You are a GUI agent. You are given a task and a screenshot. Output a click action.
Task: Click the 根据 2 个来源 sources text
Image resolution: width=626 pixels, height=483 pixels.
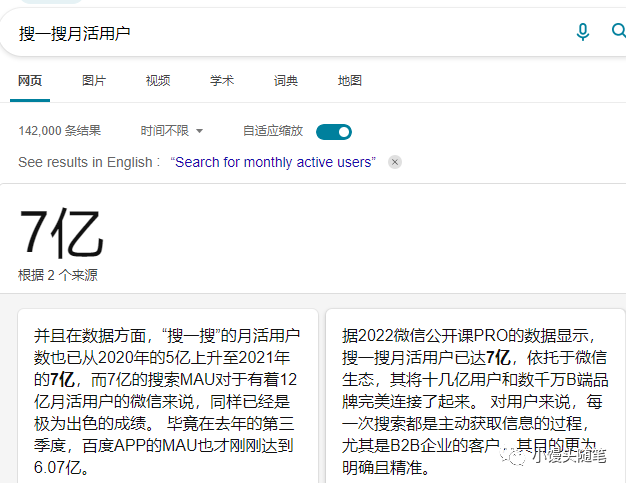[58, 275]
